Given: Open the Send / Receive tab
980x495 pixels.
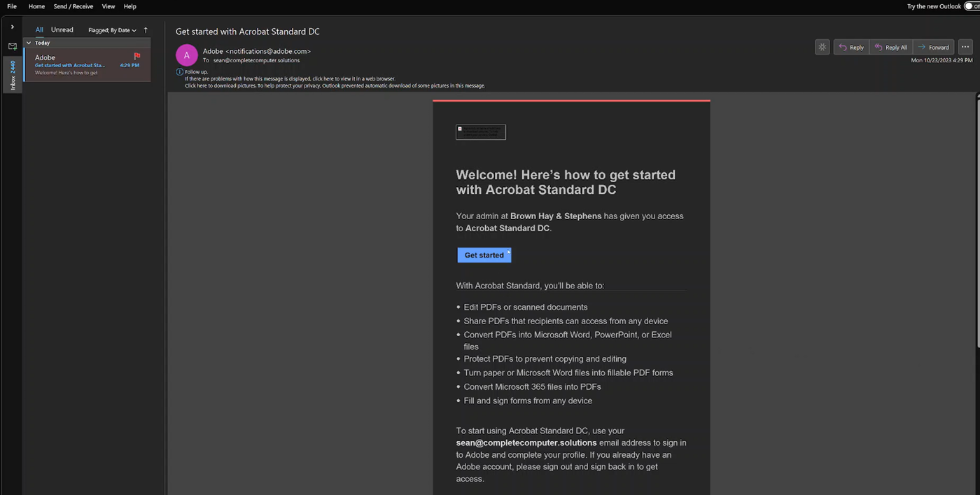Looking at the screenshot, I should [x=73, y=6].
